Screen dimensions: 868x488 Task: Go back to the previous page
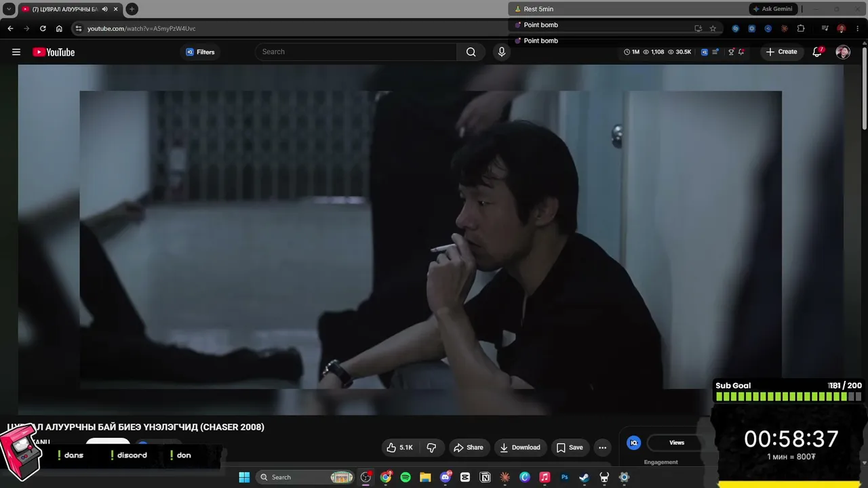pos(10,28)
